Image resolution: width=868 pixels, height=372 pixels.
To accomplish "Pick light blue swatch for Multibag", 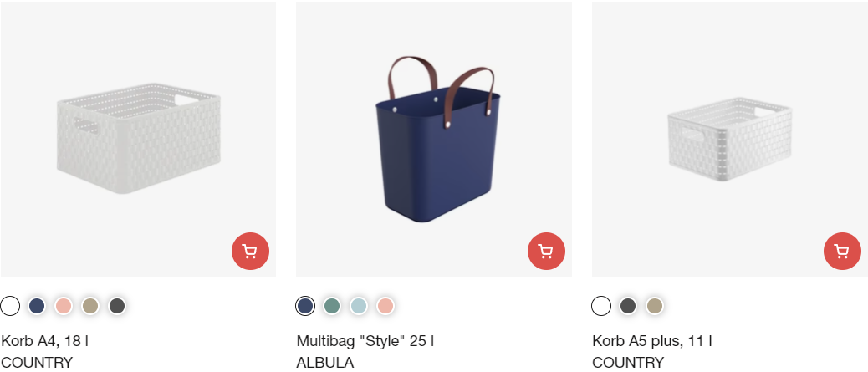I will [x=359, y=306].
